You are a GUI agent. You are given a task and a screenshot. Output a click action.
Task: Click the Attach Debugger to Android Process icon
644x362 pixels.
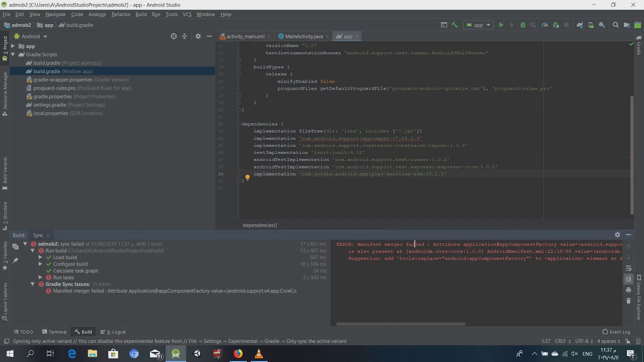(x=556, y=25)
